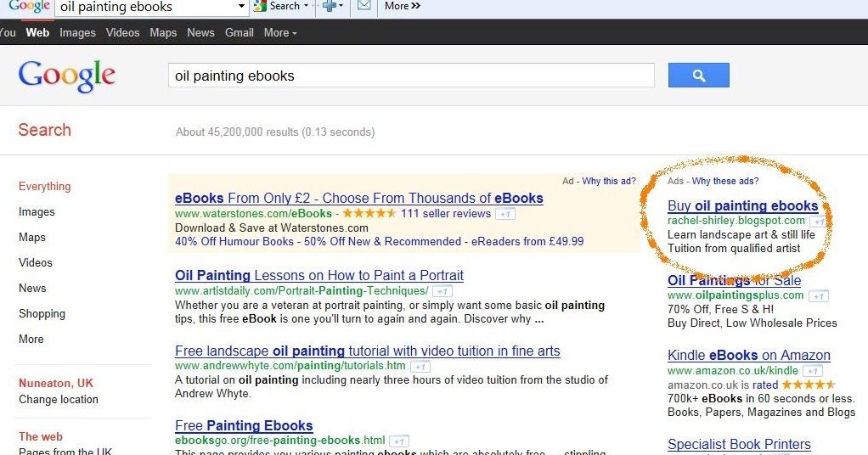Open the mail envelope icon in toolbar
Image resolution: width=868 pixels, height=455 pixels.
pyautogui.click(x=364, y=6)
